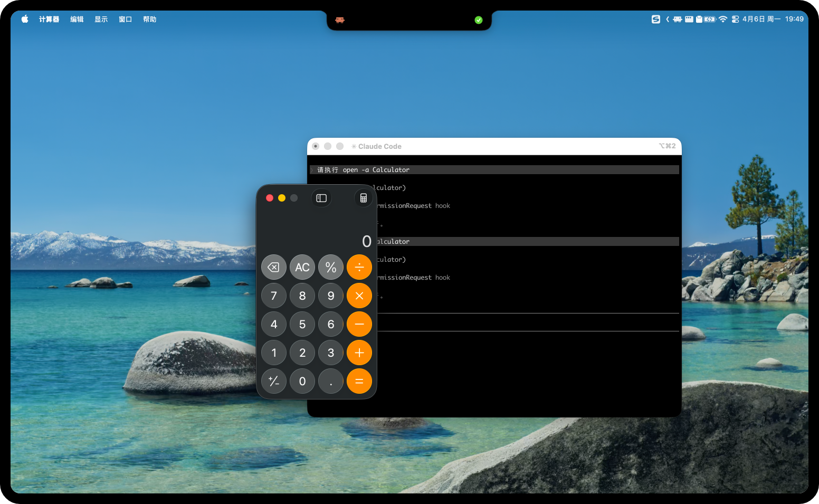The width and height of the screenshot is (819, 504).
Task: Toggle the Calculator sidebar history panel
Action: pyautogui.click(x=321, y=198)
